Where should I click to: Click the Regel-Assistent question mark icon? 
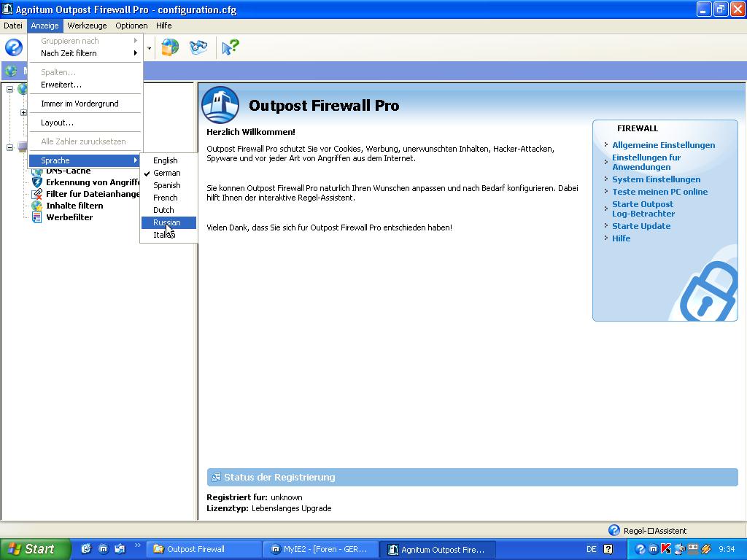click(614, 530)
